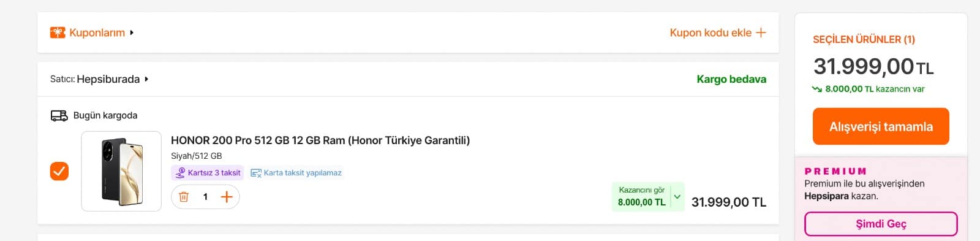Click Alışverişi tamamla button
This screenshot has height=241, width=980.
(881, 126)
